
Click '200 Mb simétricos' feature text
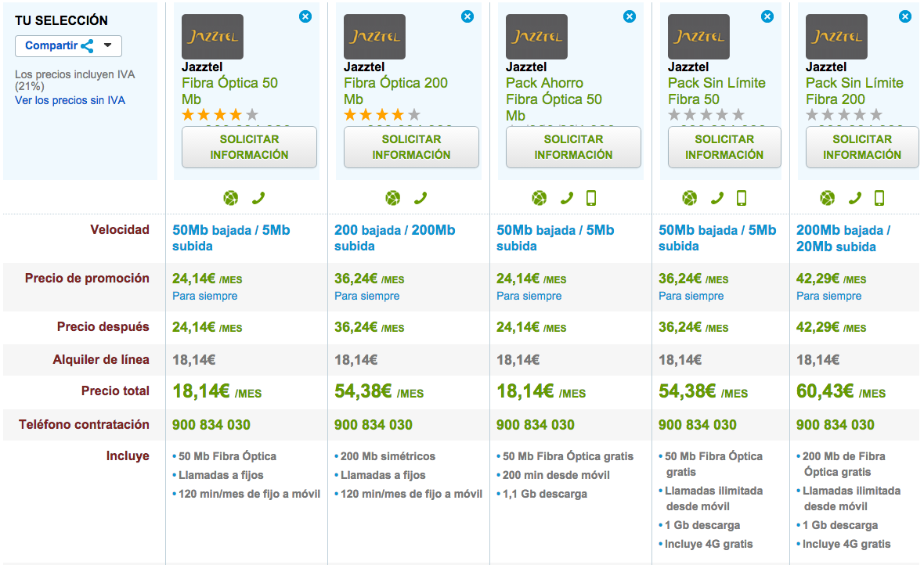tap(388, 456)
